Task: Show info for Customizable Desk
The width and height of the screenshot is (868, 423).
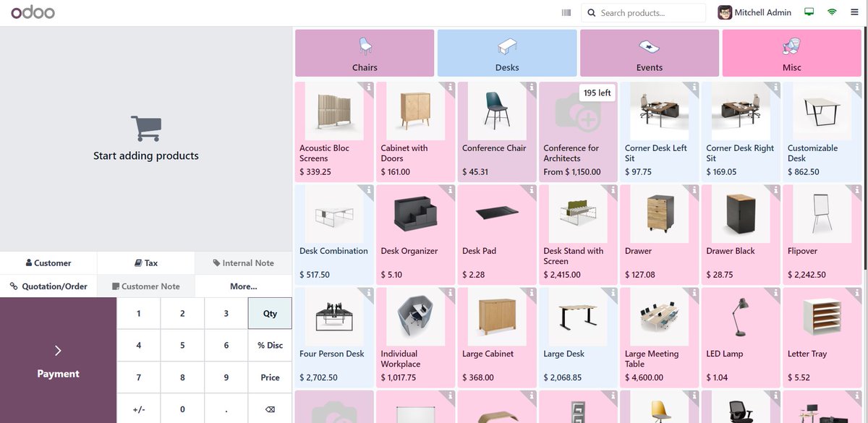Action: pos(857,87)
